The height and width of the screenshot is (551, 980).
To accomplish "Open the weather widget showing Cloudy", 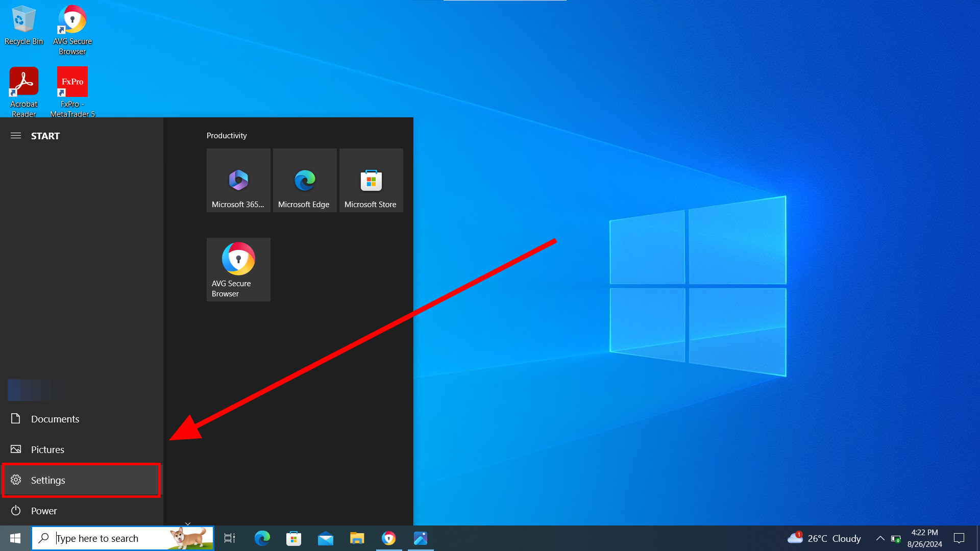I will 824,538.
